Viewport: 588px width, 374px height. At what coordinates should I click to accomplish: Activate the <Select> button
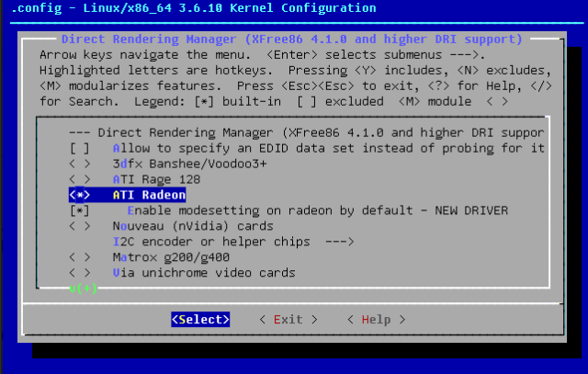pyautogui.click(x=200, y=320)
